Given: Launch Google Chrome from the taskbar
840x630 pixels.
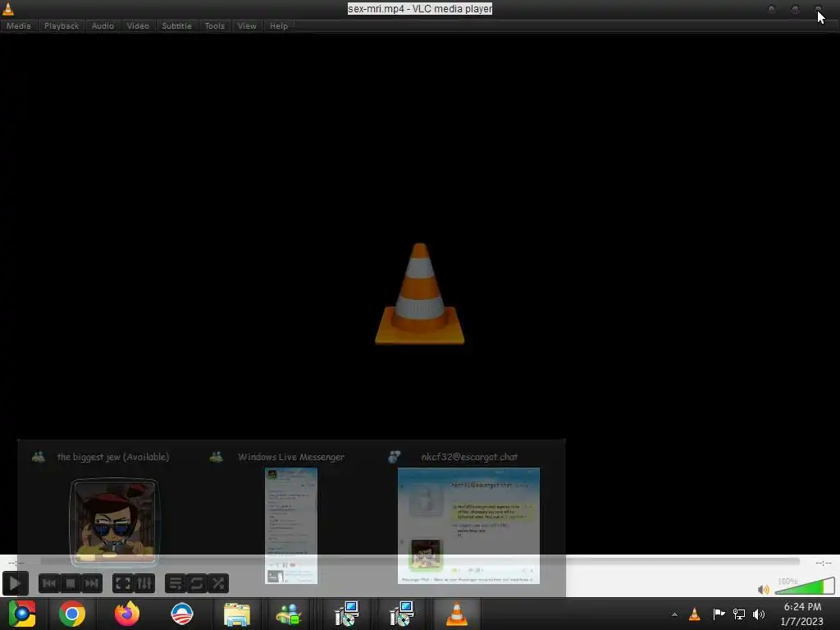Looking at the screenshot, I should [72, 614].
